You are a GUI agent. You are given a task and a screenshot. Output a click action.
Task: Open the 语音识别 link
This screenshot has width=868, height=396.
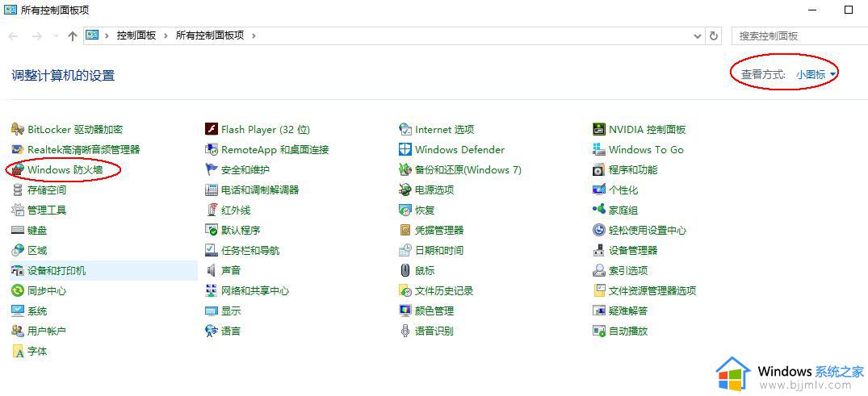pos(434,331)
